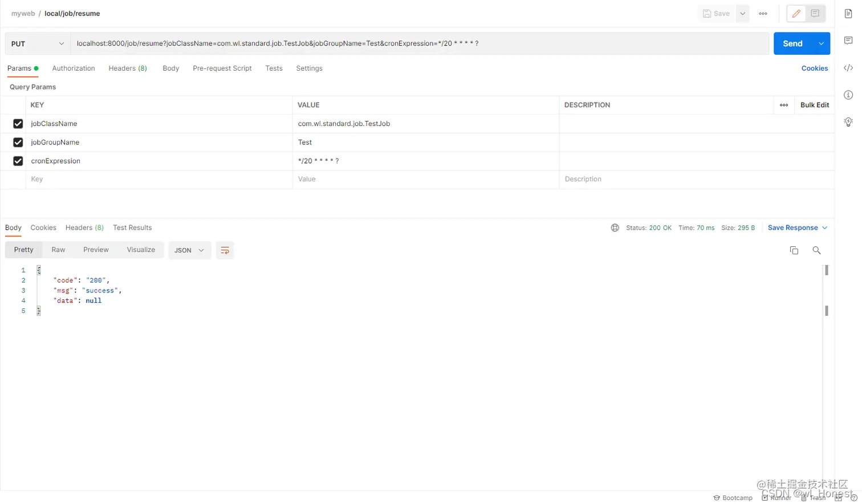This screenshot has width=862, height=504.
Task: Select the request Headers (8) tab
Action: click(x=128, y=68)
